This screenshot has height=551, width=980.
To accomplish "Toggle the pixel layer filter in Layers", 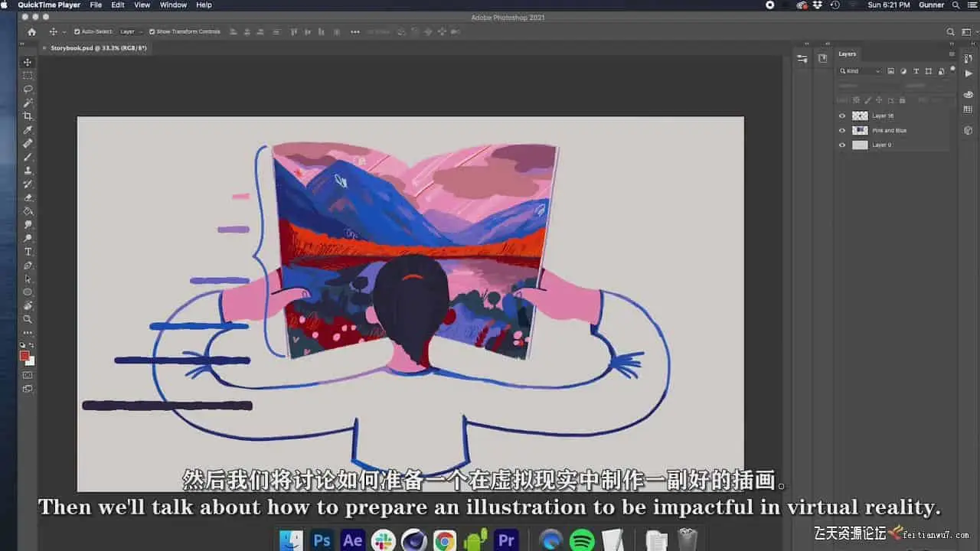I will [x=890, y=71].
